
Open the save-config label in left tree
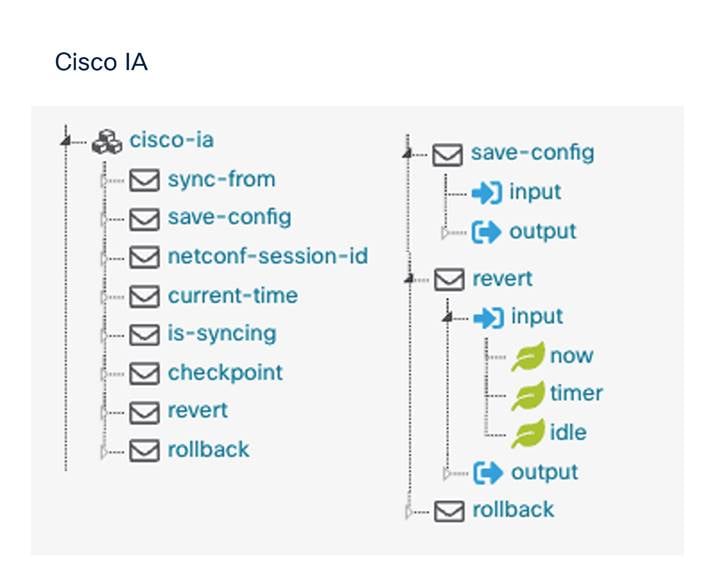click(230, 218)
